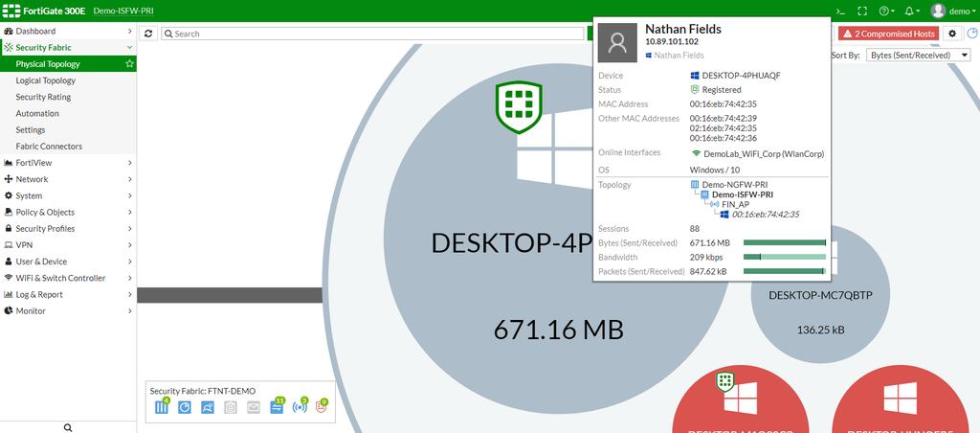
Task: Expand Security Profiles menu
Action: pyautogui.click(x=68, y=228)
